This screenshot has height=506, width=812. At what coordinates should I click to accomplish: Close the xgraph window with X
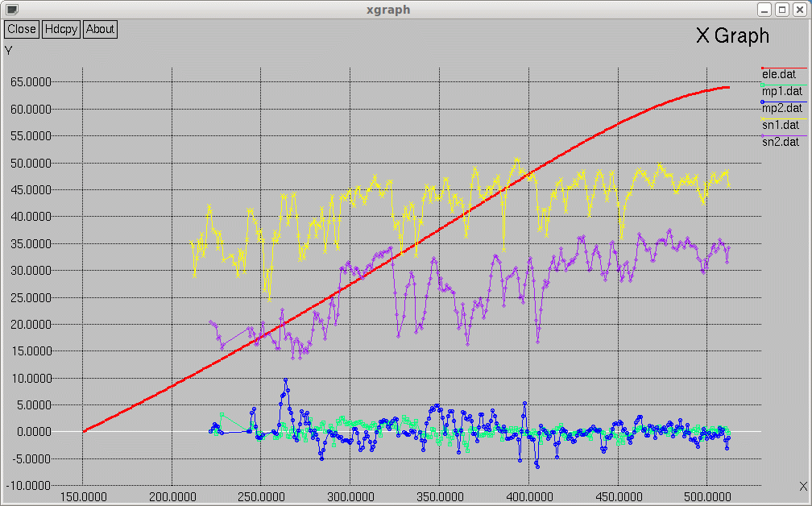tap(800, 10)
